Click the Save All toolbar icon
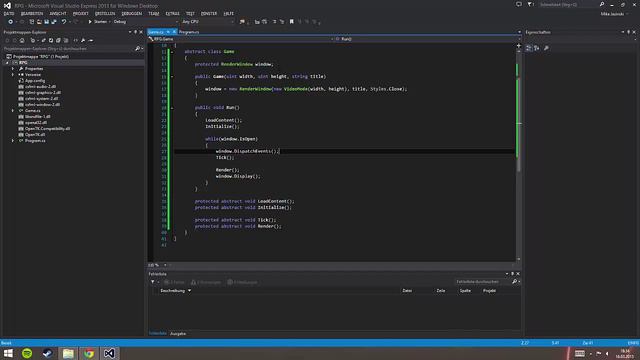Viewport: 640px width, 360px height. [54, 22]
